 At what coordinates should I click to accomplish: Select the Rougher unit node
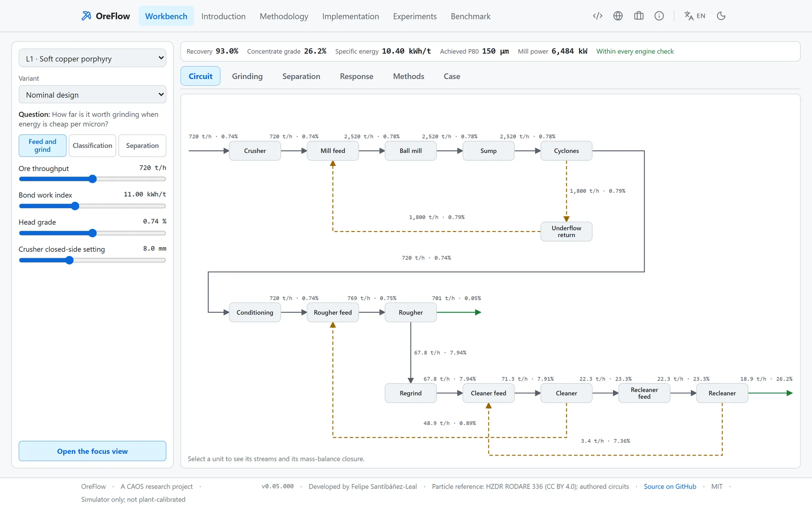point(411,312)
